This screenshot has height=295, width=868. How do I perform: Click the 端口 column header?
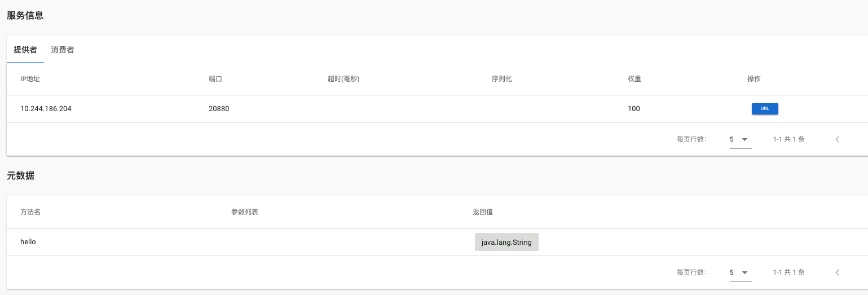pos(215,79)
